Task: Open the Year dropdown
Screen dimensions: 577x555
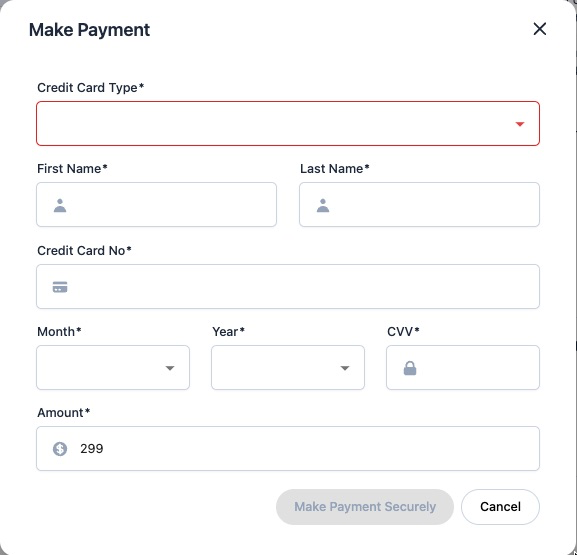Action: click(288, 367)
